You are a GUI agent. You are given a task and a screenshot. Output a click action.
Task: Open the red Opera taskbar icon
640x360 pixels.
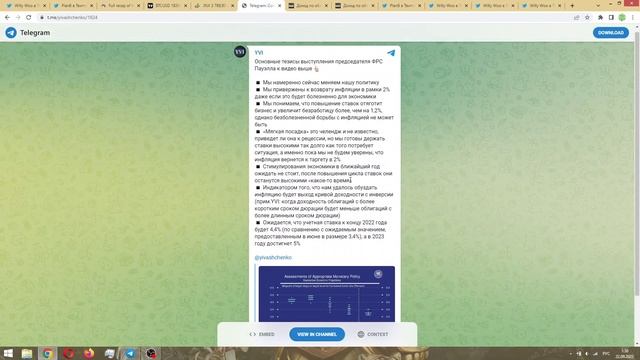pos(69,353)
